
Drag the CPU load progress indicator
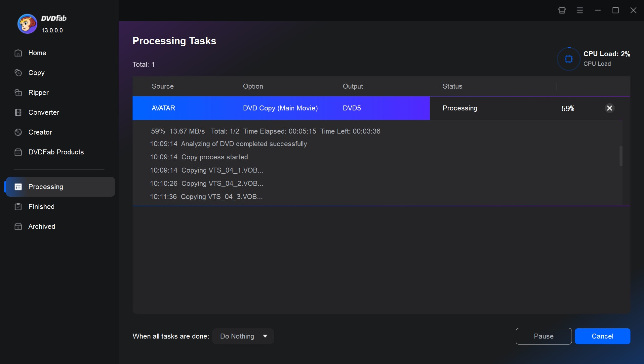click(x=568, y=58)
